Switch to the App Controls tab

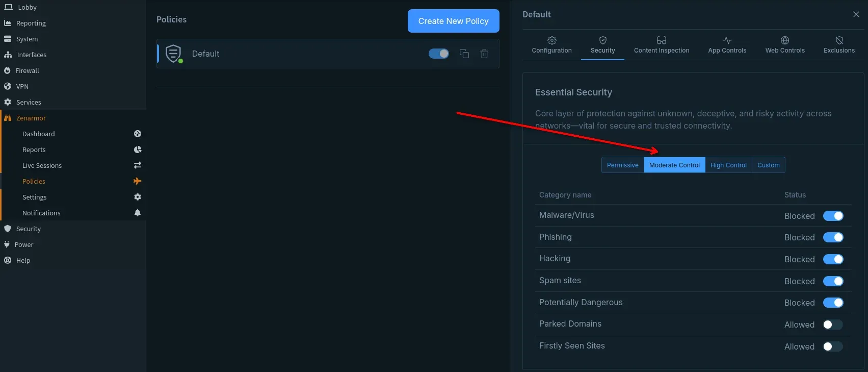(727, 45)
